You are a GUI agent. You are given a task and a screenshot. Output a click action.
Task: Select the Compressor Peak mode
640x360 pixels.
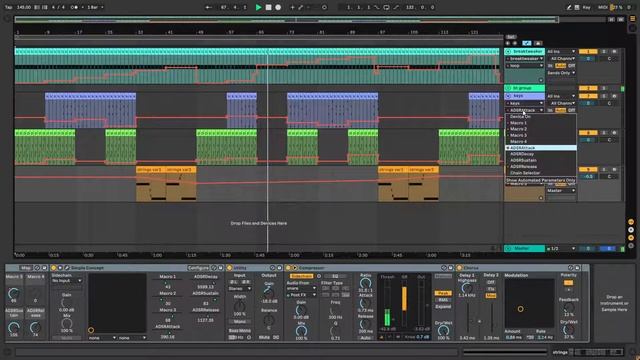[x=443, y=293]
